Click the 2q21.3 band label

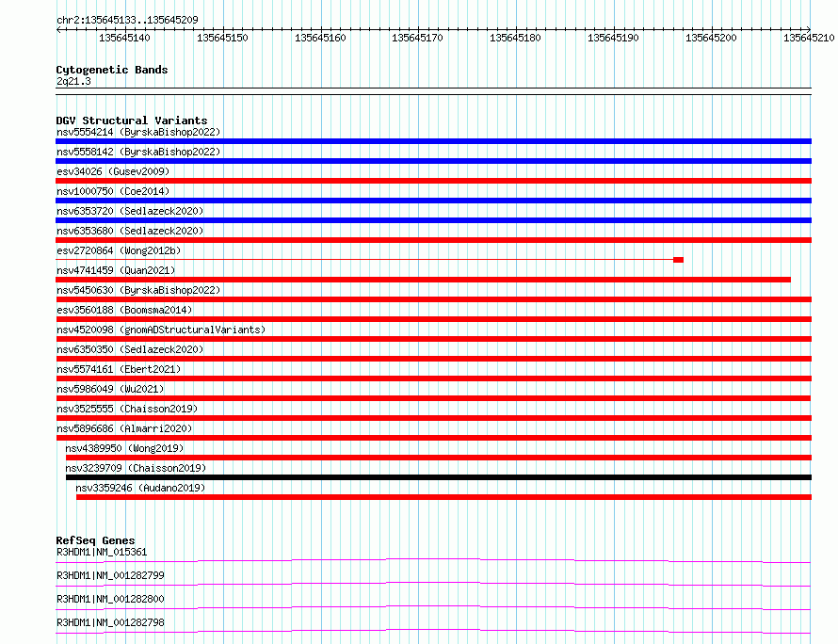coord(73,81)
